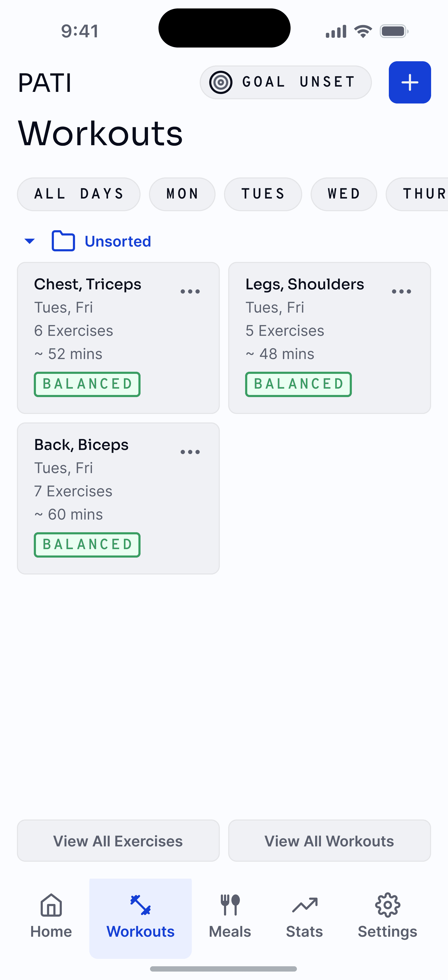Open Legs, Shoulders three-dot menu

tap(401, 291)
